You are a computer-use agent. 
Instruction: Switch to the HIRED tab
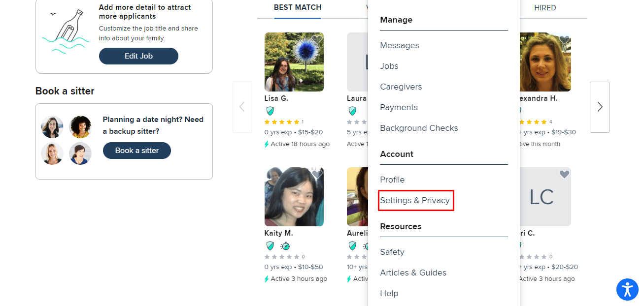click(x=545, y=8)
